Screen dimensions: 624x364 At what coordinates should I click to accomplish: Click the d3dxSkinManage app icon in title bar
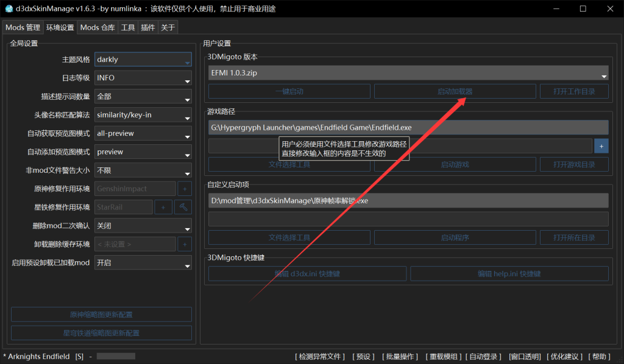(x=9, y=9)
